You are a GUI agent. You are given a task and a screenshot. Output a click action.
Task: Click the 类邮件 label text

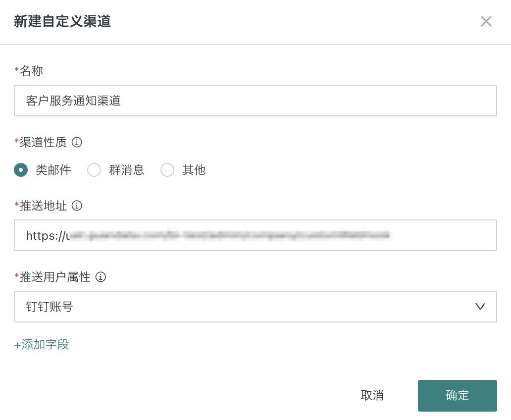pos(53,170)
